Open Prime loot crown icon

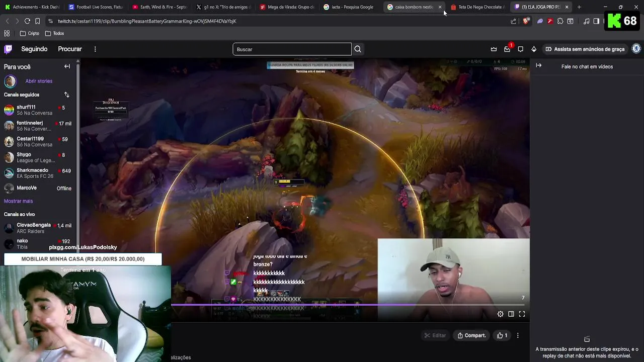[x=494, y=49]
